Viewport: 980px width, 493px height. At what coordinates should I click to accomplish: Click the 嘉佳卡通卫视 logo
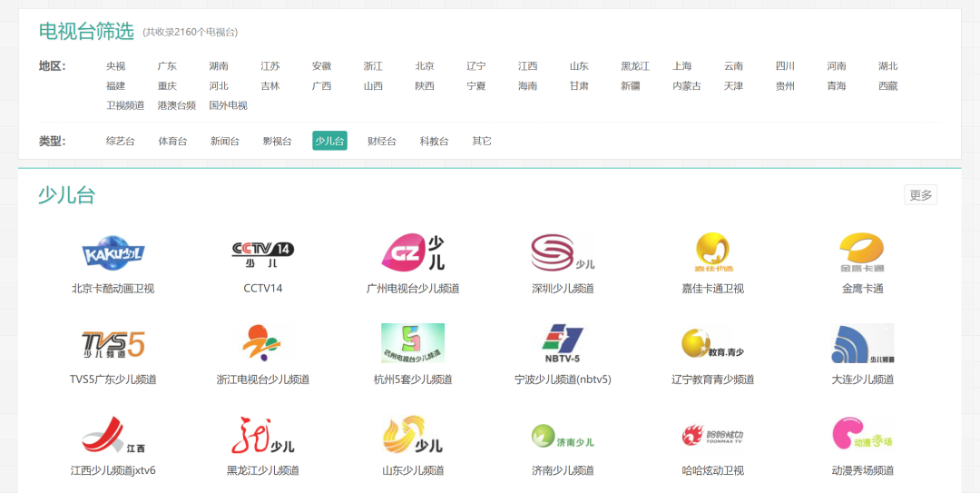click(713, 252)
